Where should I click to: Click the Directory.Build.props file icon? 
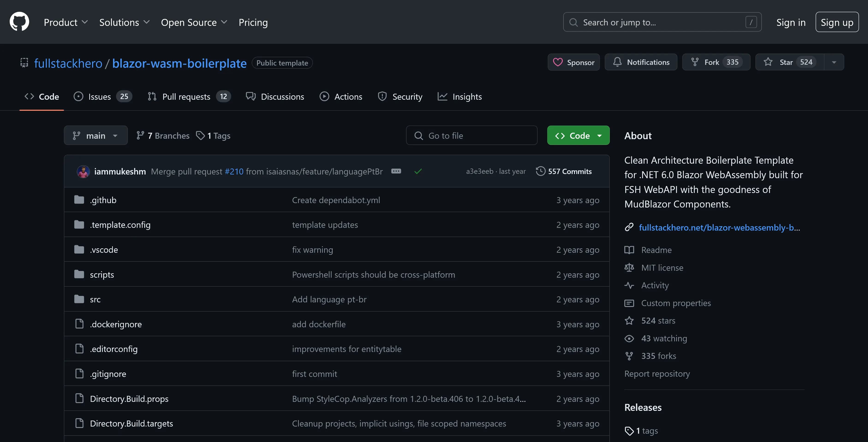(79, 399)
